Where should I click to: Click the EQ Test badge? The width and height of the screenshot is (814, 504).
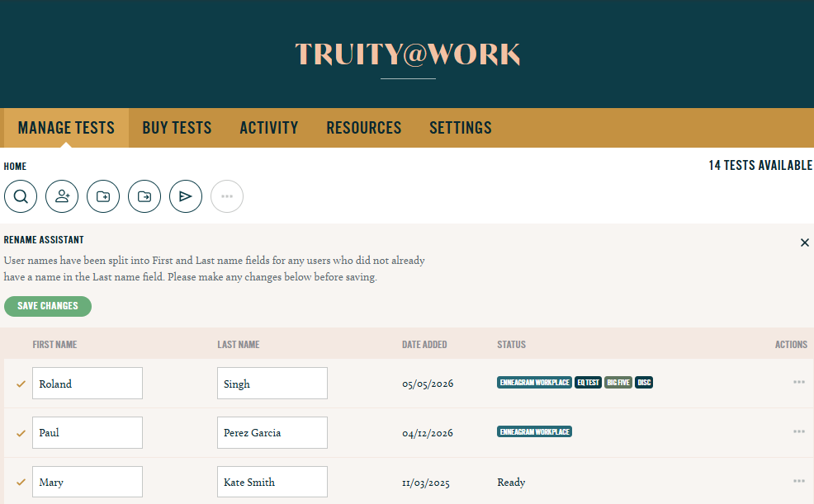tap(588, 383)
